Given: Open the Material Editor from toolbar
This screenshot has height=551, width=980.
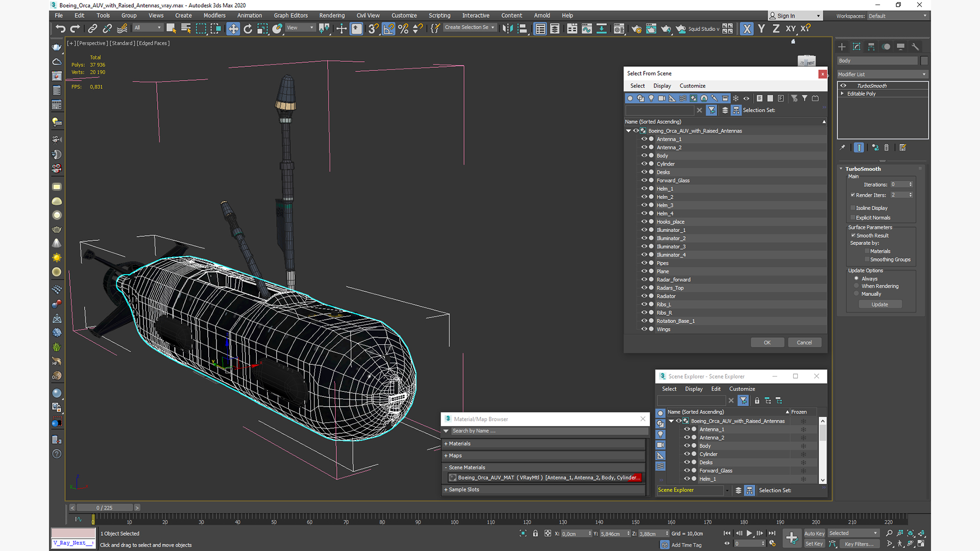Looking at the screenshot, I should pos(619,29).
